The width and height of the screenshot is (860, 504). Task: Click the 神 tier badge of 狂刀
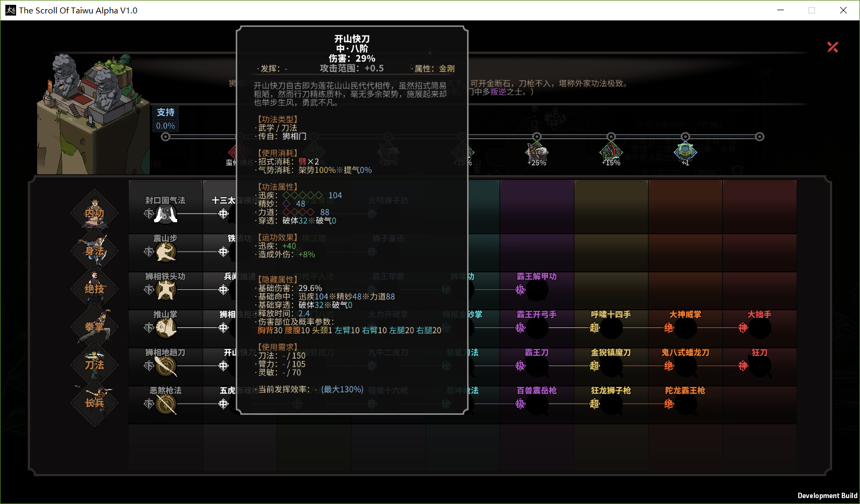743,366
